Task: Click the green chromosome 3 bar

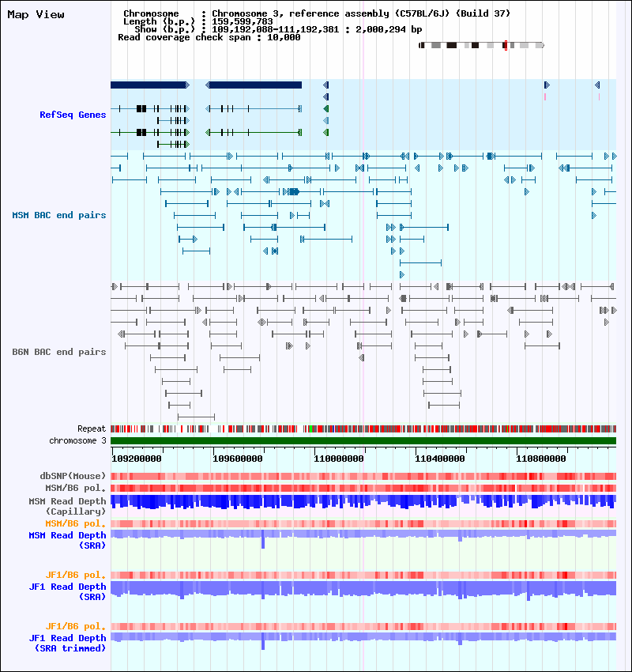Action: (x=363, y=440)
